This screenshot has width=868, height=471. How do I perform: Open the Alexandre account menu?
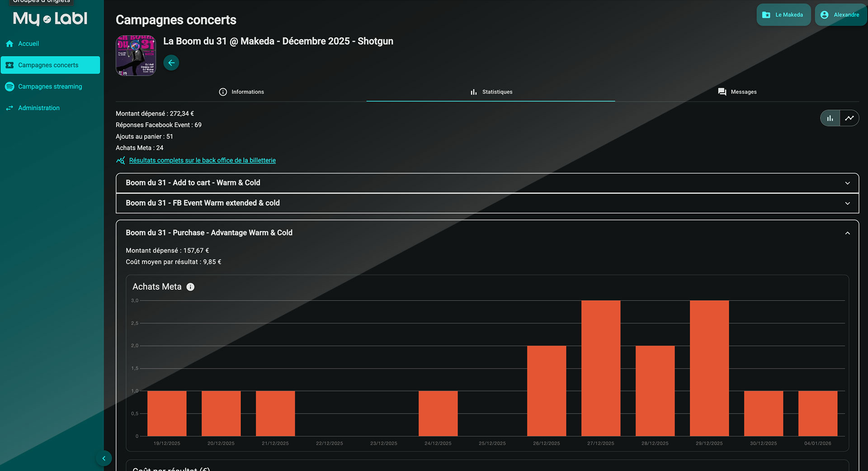point(840,15)
